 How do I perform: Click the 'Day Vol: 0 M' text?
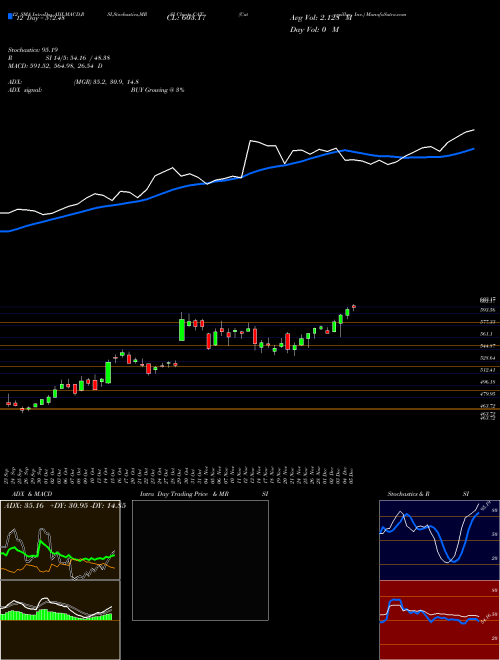(x=314, y=29)
